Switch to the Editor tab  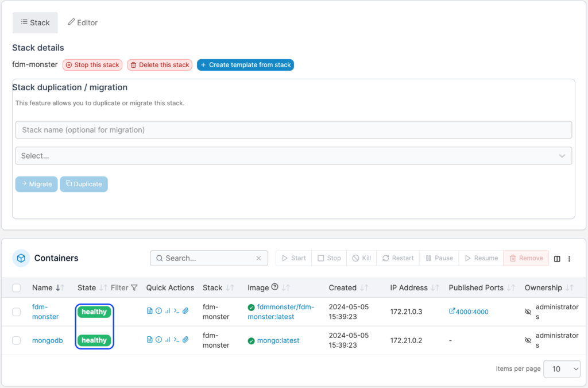(x=82, y=22)
